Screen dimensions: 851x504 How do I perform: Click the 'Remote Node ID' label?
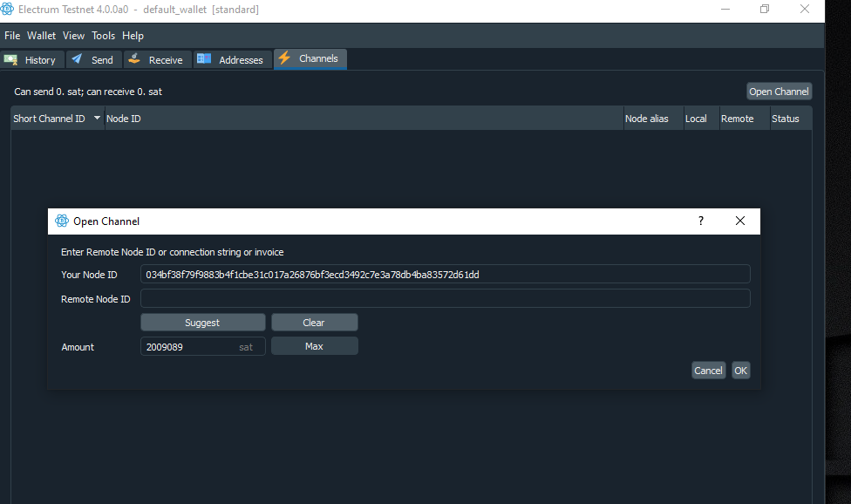(x=96, y=299)
